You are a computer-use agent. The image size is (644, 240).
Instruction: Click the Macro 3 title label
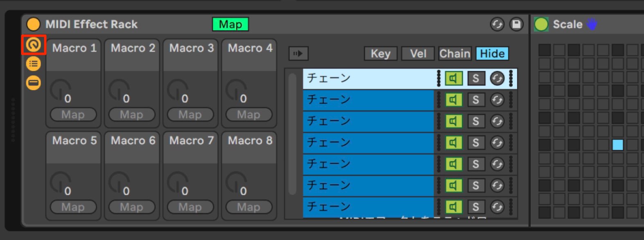click(x=191, y=48)
